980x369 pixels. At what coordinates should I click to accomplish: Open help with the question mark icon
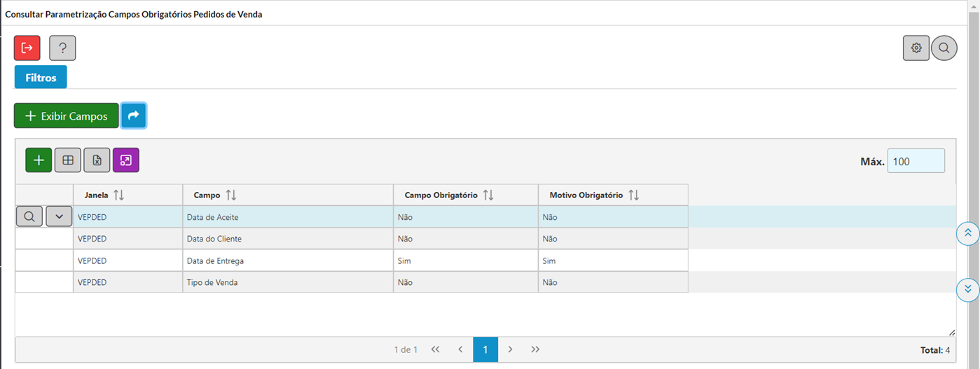click(62, 48)
